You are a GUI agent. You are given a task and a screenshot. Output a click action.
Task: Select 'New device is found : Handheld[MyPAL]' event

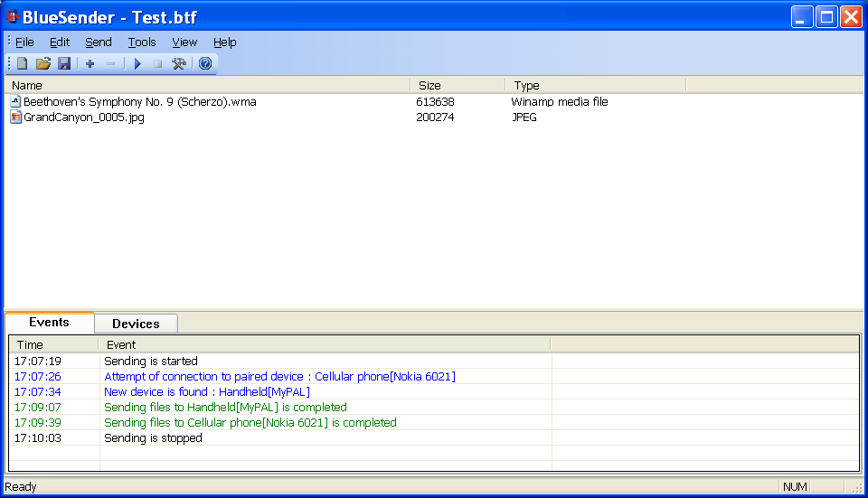pos(206,391)
